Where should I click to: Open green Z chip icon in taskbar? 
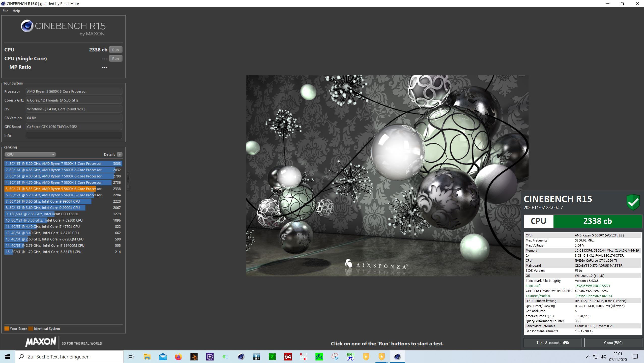coord(272,357)
